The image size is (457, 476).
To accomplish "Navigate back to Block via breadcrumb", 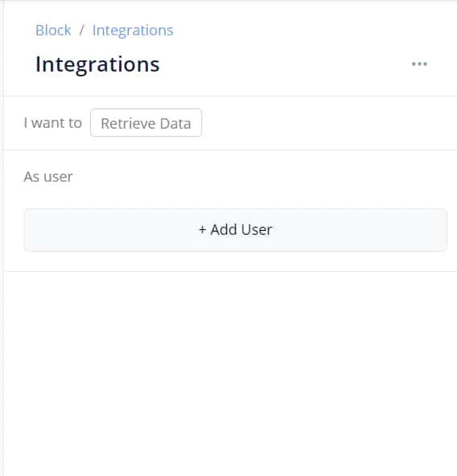I will pyautogui.click(x=53, y=30).
